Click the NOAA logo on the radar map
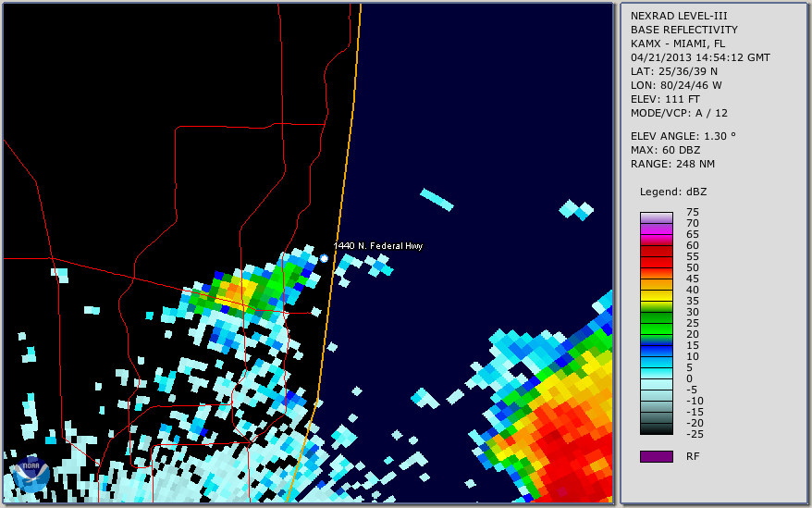This screenshot has height=508, width=812. coord(31,475)
